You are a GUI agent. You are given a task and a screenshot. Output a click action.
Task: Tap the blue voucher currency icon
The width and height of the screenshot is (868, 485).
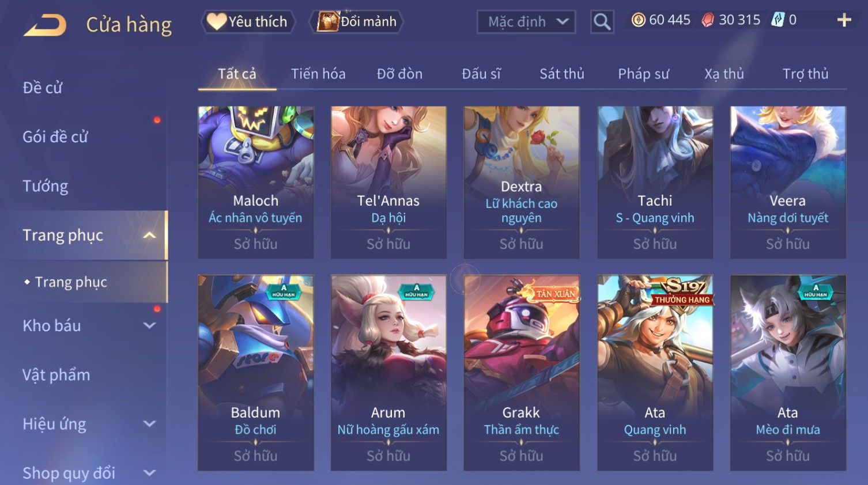coord(778,20)
